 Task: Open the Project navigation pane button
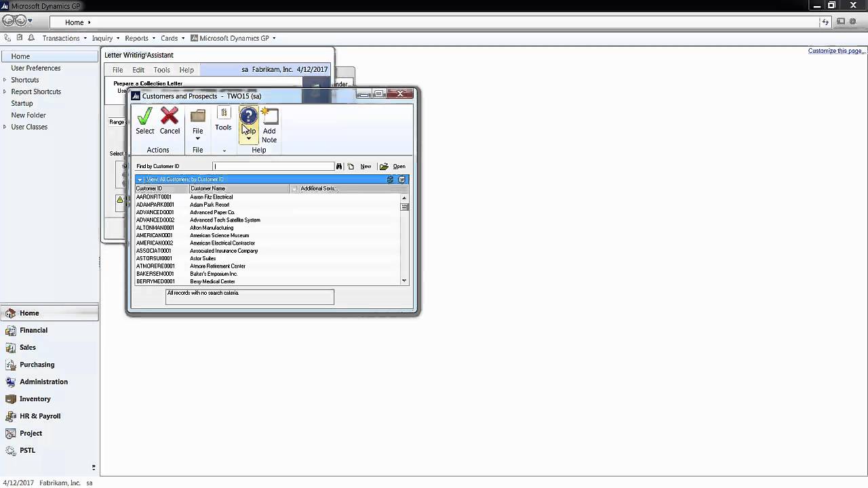coord(50,433)
